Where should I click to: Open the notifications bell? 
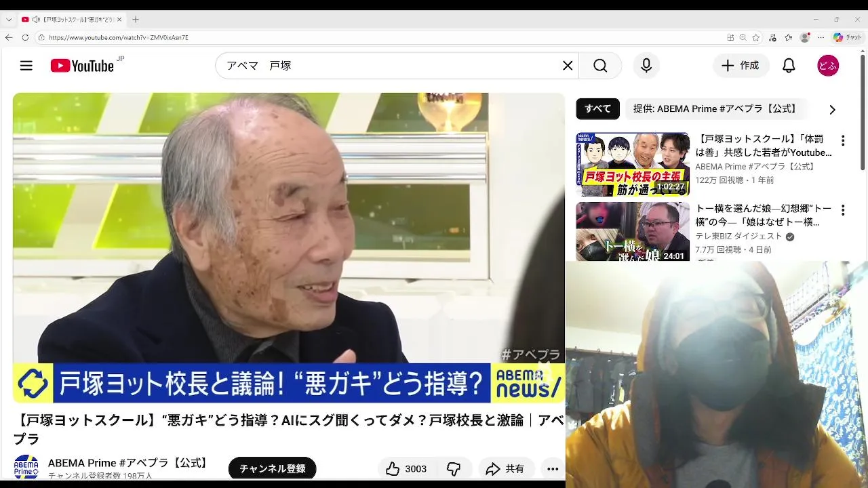click(789, 66)
